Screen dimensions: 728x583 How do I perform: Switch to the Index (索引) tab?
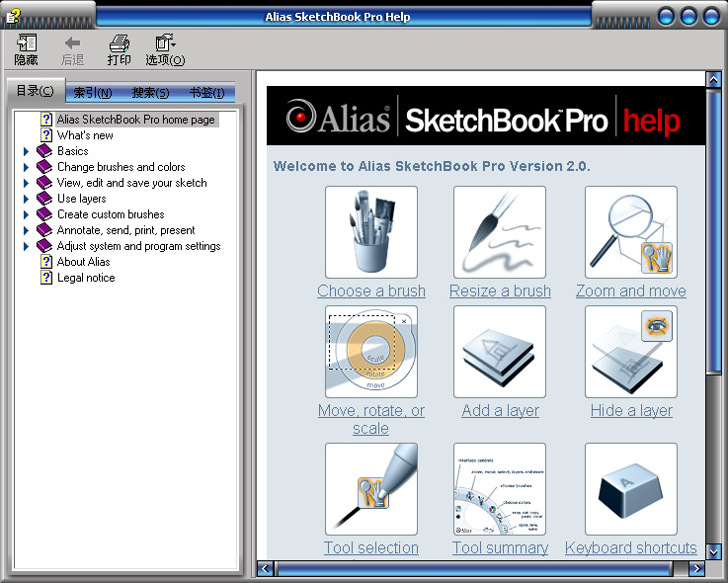tap(93, 93)
